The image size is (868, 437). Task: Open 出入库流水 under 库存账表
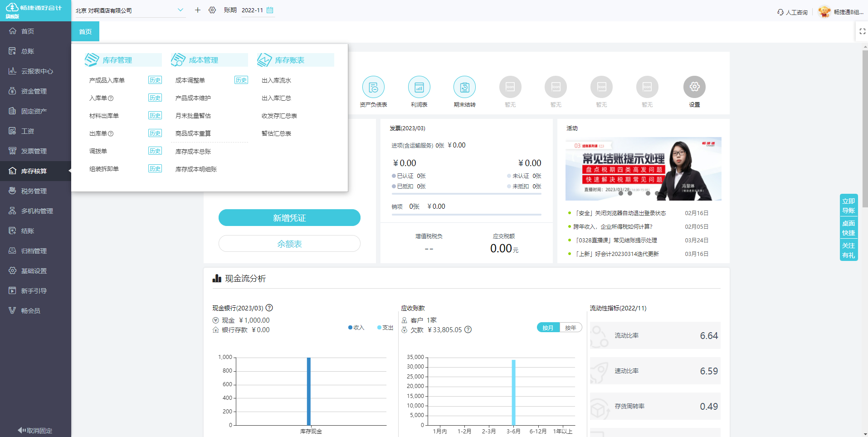pyautogui.click(x=277, y=80)
